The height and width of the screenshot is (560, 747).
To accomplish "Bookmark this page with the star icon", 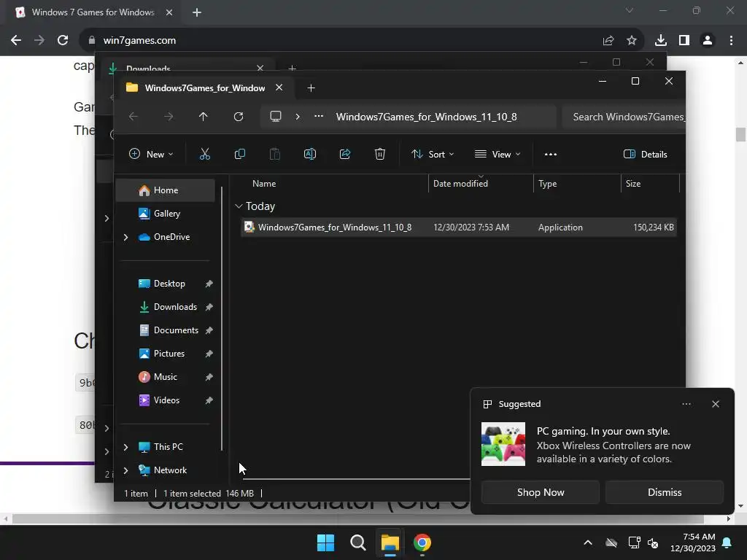I will (632, 41).
